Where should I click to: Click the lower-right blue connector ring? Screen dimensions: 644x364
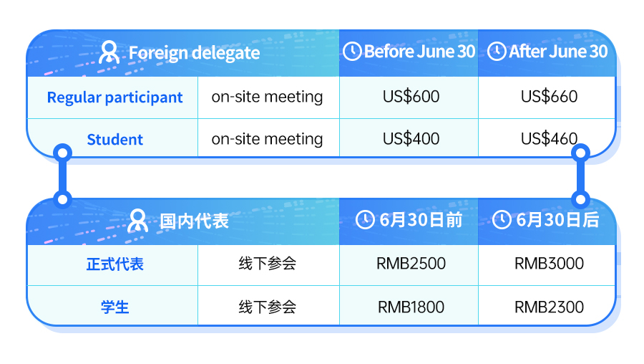(x=580, y=199)
